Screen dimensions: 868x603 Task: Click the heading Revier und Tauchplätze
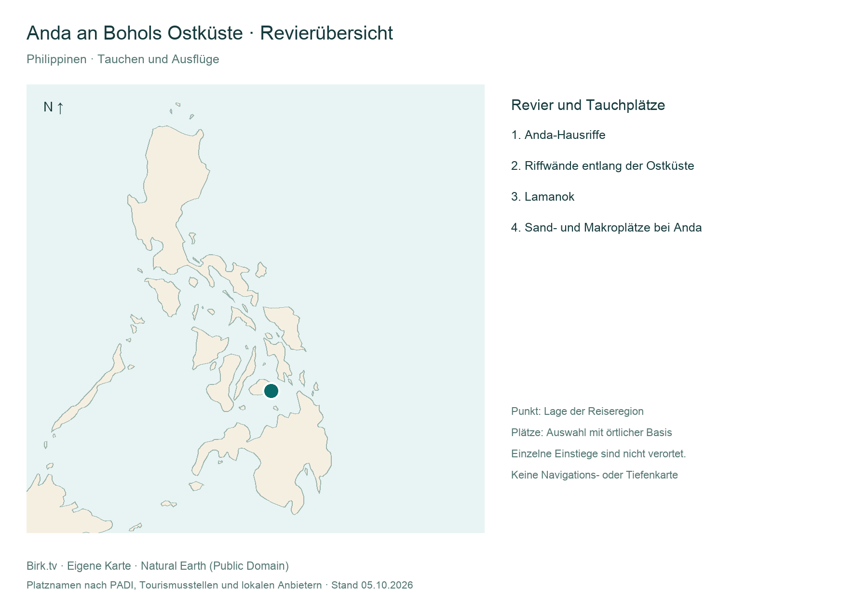pyautogui.click(x=588, y=105)
